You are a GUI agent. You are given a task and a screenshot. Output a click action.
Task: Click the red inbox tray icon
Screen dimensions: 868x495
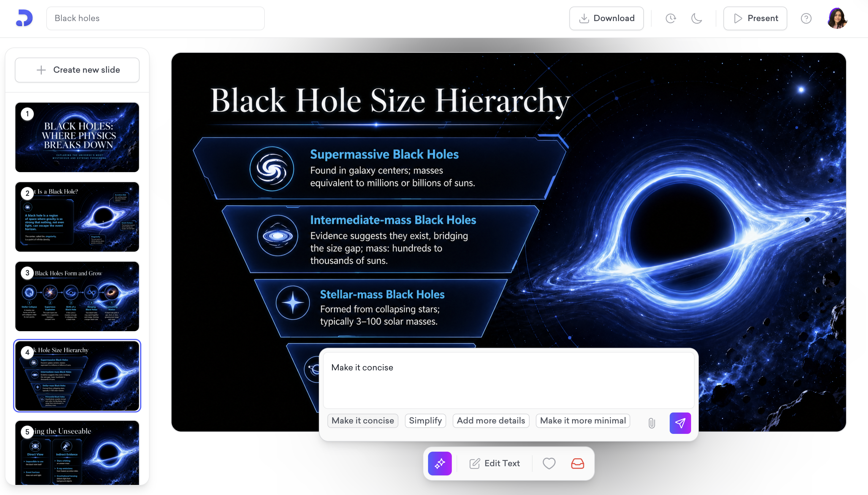point(577,463)
